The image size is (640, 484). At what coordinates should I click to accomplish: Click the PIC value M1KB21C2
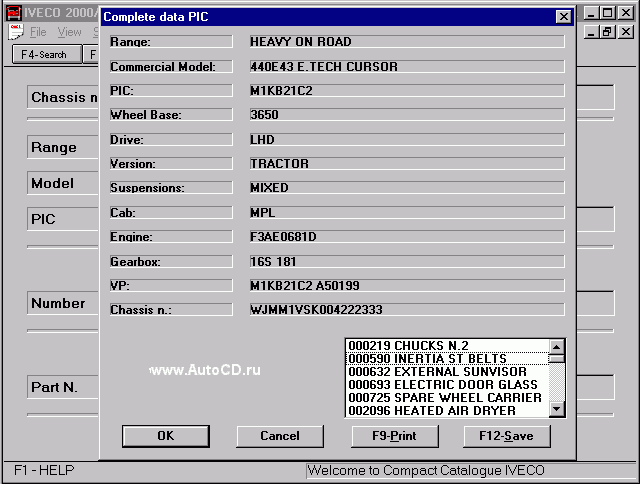coord(407,91)
